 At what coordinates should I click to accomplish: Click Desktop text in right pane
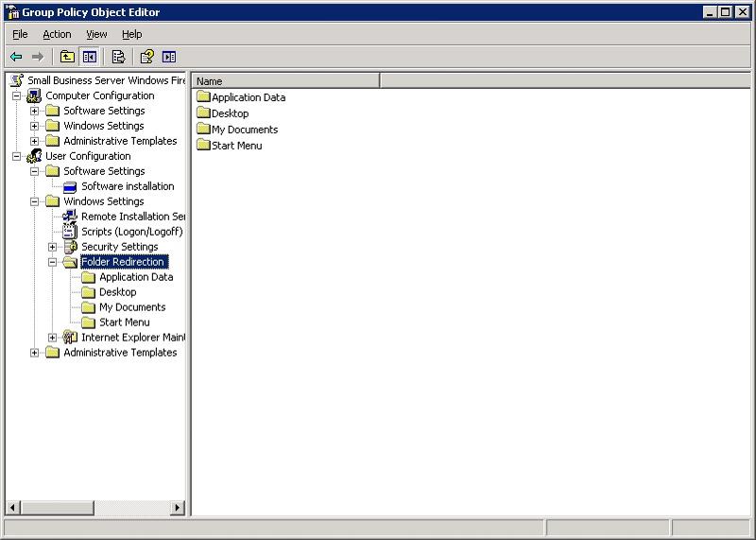pyautogui.click(x=230, y=113)
